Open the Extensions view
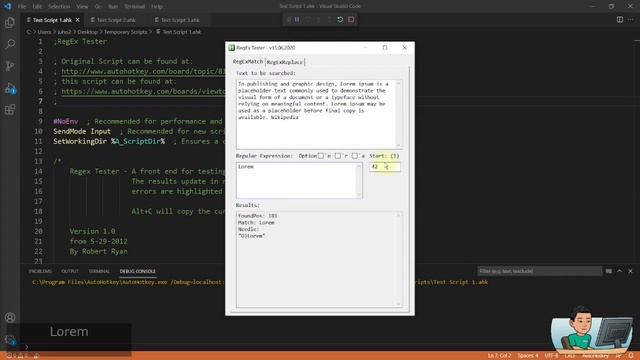640x360 pixels. pyautogui.click(x=10, y=109)
